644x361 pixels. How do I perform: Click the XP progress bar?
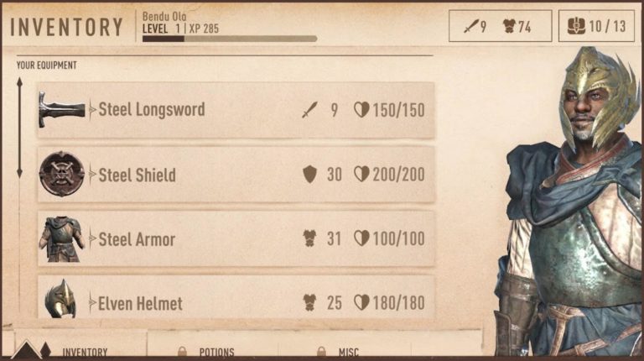(x=230, y=39)
